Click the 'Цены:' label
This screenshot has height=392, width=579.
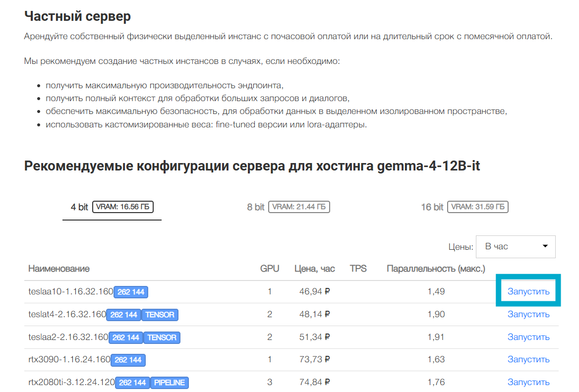461,247
